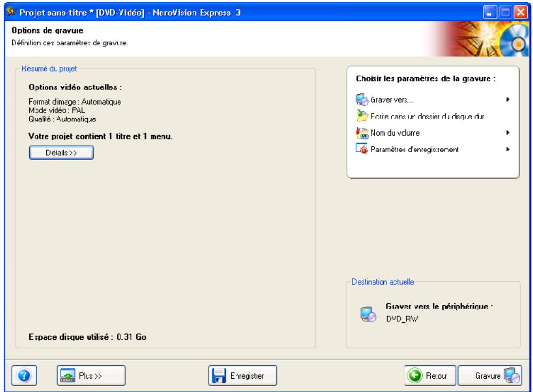The height and width of the screenshot is (392, 533).
Task: Click the Paramètres d'enregistrement icon
Action: [362, 149]
